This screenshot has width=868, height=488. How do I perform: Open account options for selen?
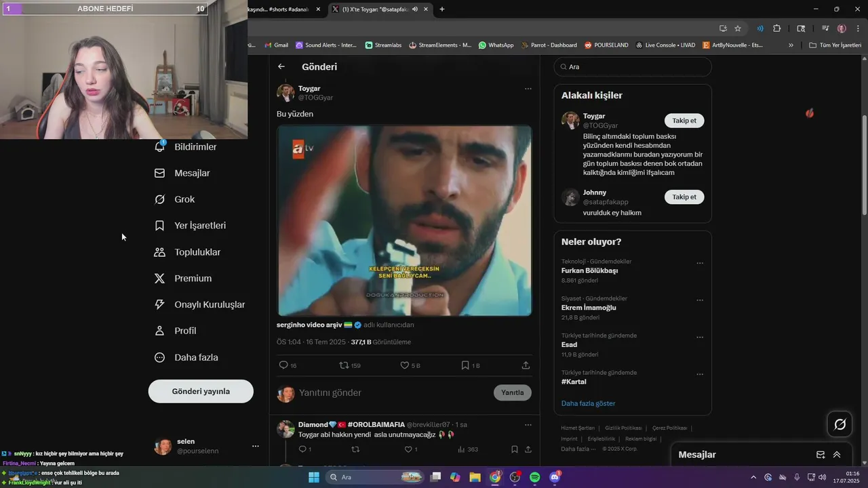coord(256,446)
